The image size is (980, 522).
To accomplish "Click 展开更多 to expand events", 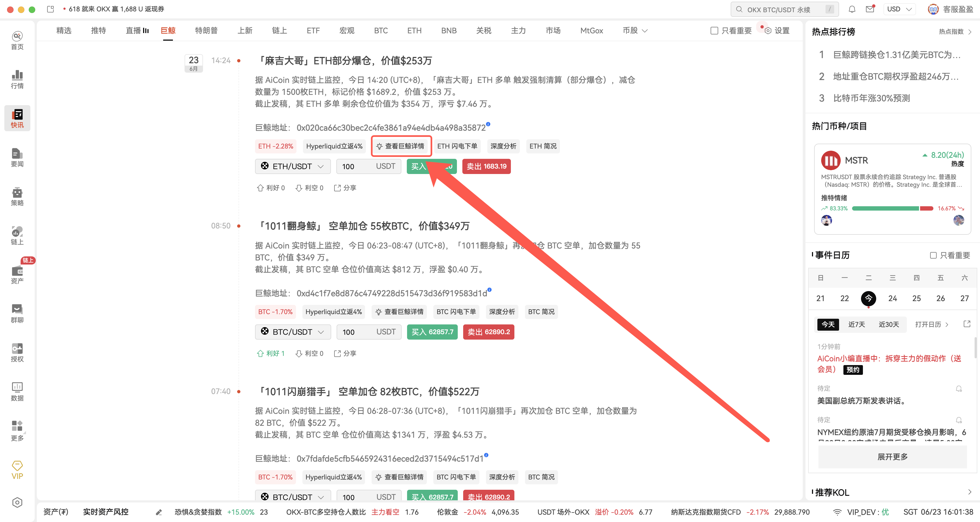I will click(x=892, y=457).
